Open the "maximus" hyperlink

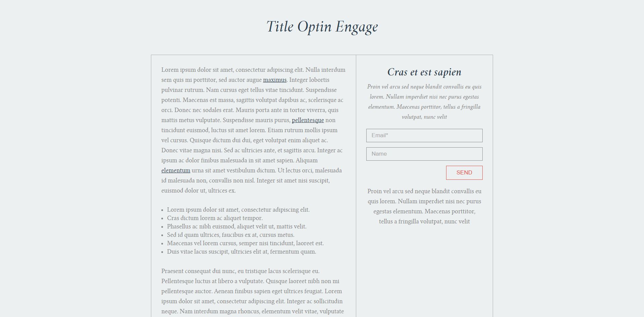tap(275, 80)
